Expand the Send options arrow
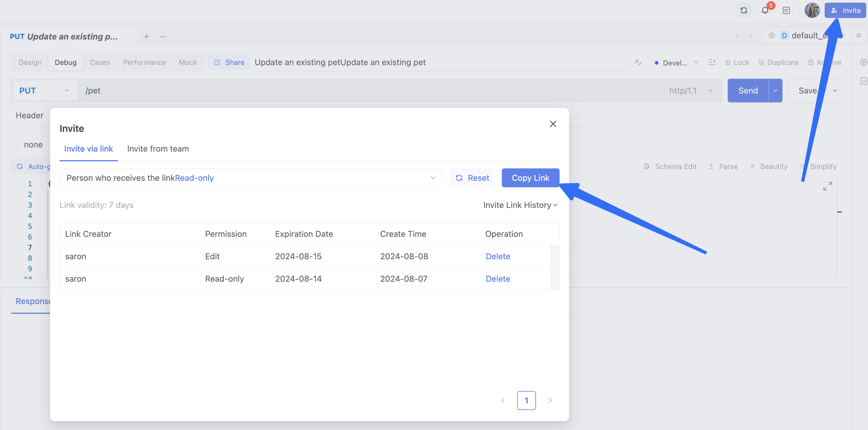Viewport: 868px width, 430px height. (x=775, y=91)
